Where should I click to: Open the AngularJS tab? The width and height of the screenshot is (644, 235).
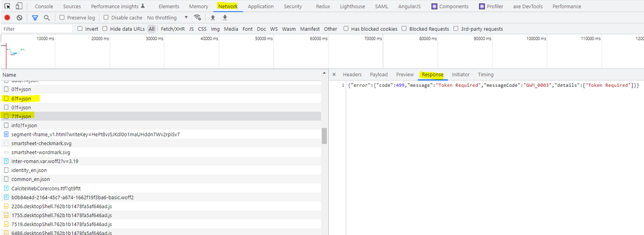point(410,6)
